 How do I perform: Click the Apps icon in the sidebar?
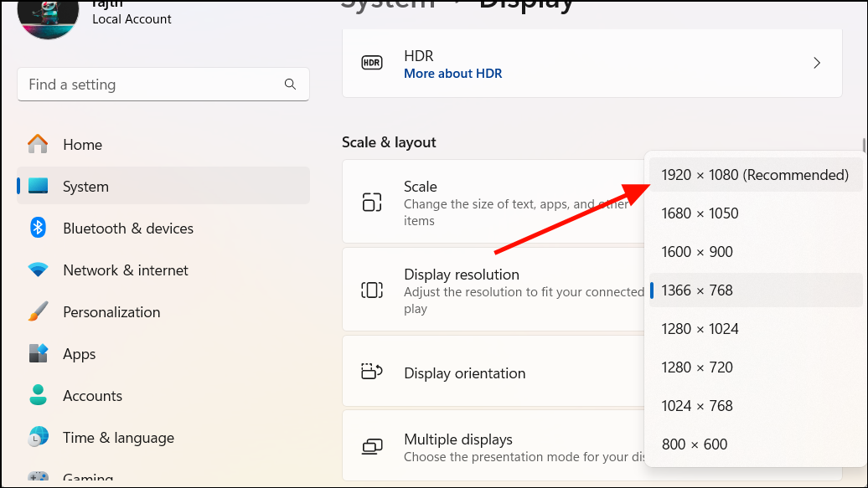point(37,353)
